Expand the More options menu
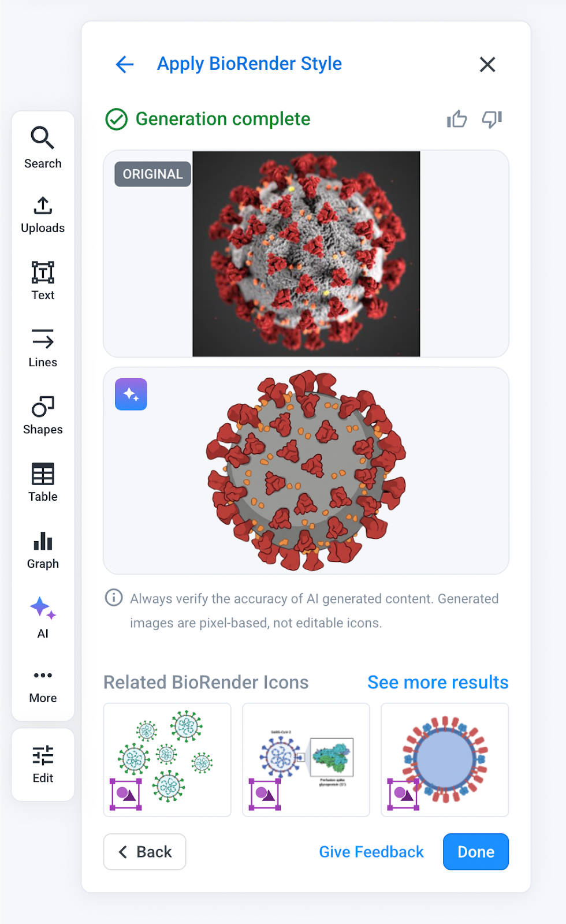The image size is (566, 924). point(43,685)
